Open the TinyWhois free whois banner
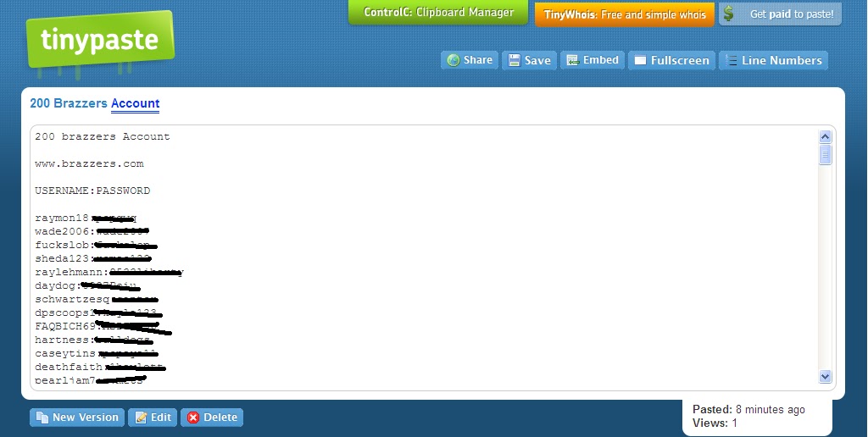Image resolution: width=868 pixels, height=437 pixels. point(625,15)
